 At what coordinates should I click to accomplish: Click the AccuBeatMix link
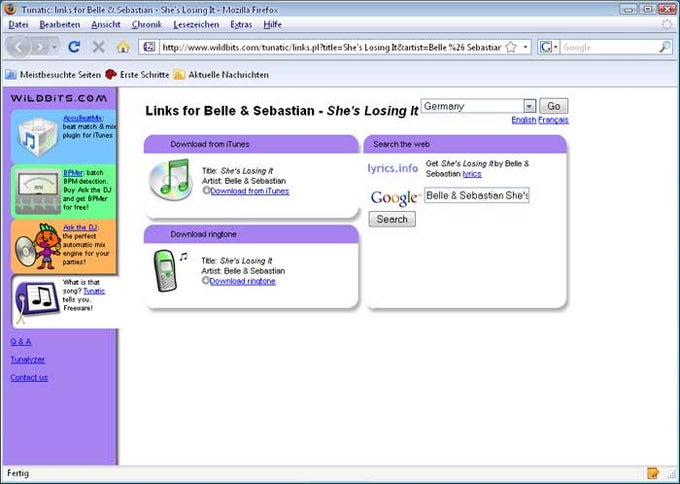coord(82,118)
